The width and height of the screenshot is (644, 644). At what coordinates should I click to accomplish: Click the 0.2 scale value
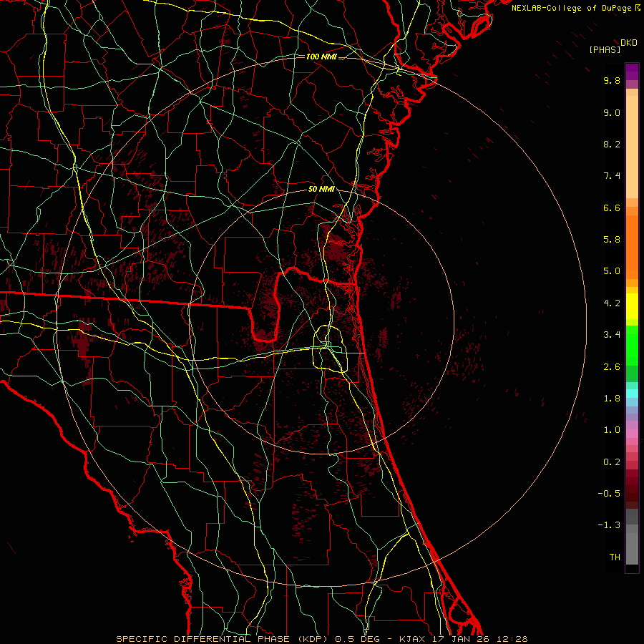[612, 462]
